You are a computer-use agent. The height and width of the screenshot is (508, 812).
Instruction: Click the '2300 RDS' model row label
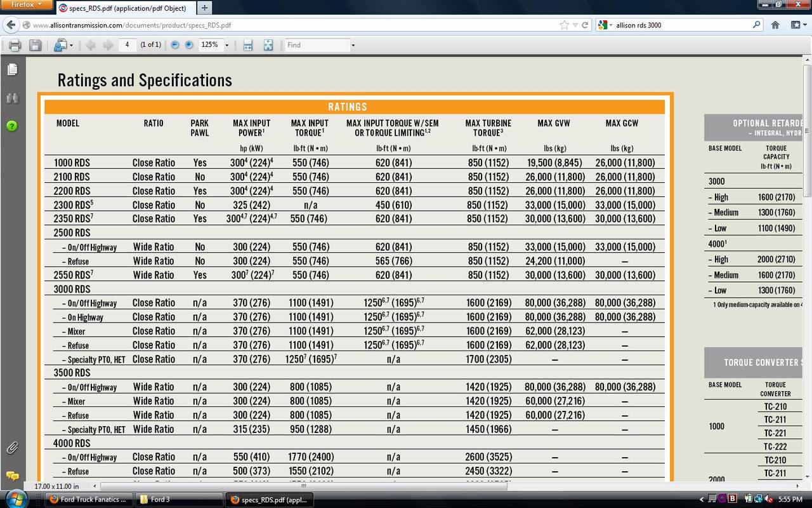(74, 204)
